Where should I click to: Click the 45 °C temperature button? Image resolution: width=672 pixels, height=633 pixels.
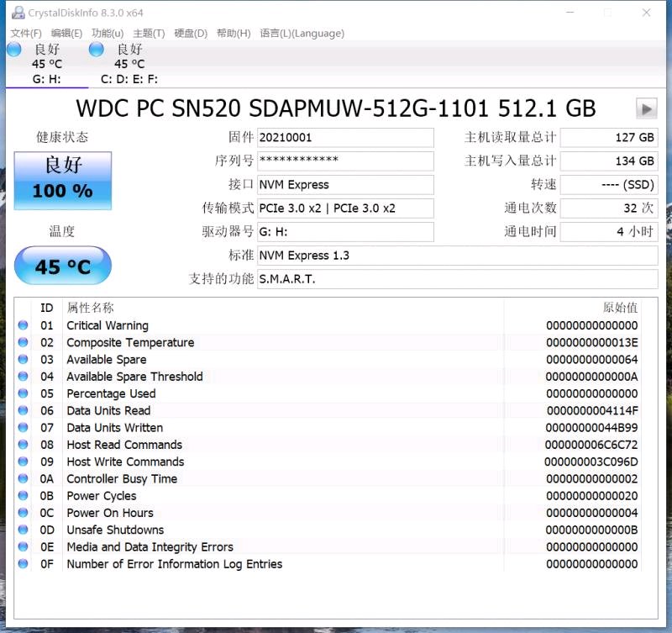pyautogui.click(x=63, y=266)
